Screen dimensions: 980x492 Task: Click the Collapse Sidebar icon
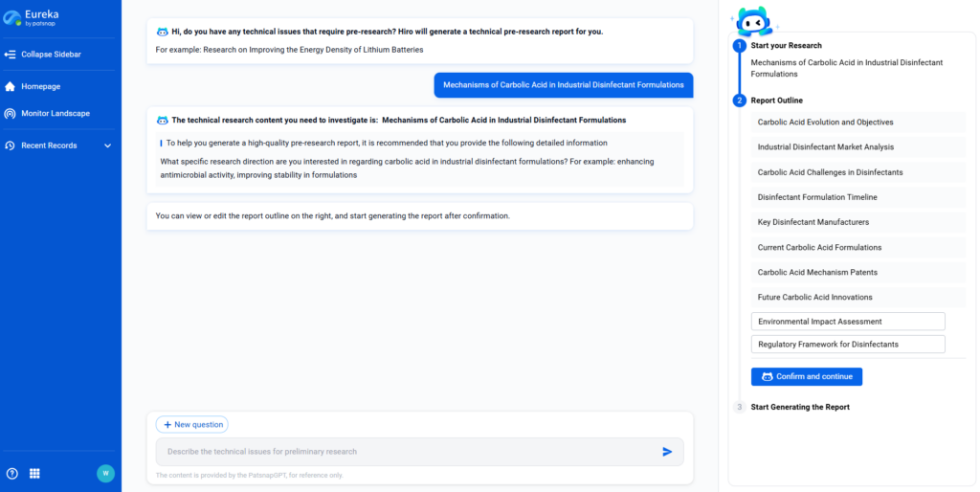[x=11, y=55]
